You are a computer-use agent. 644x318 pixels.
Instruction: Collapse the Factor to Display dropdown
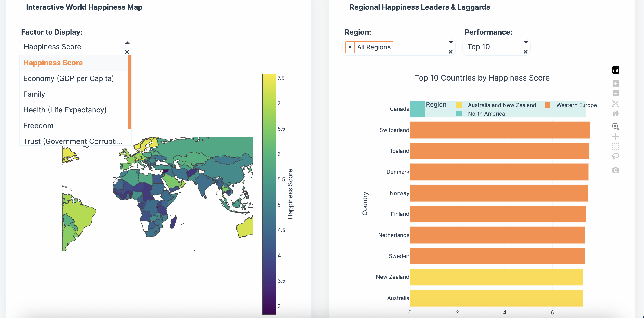click(x=127, y=43)
